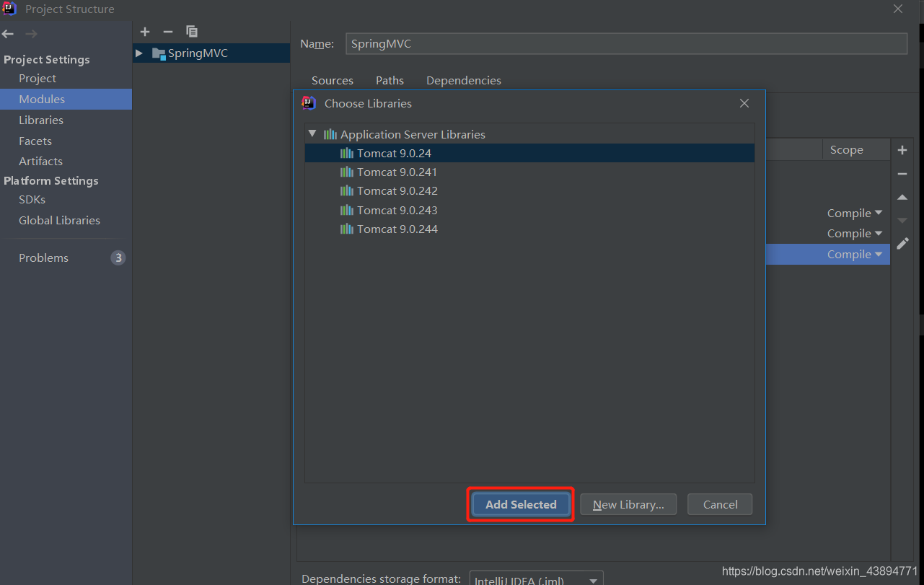This screenshot has width=924, height=585.
Task: Copy module using the copy icon
Action: (x=191, y=32)
